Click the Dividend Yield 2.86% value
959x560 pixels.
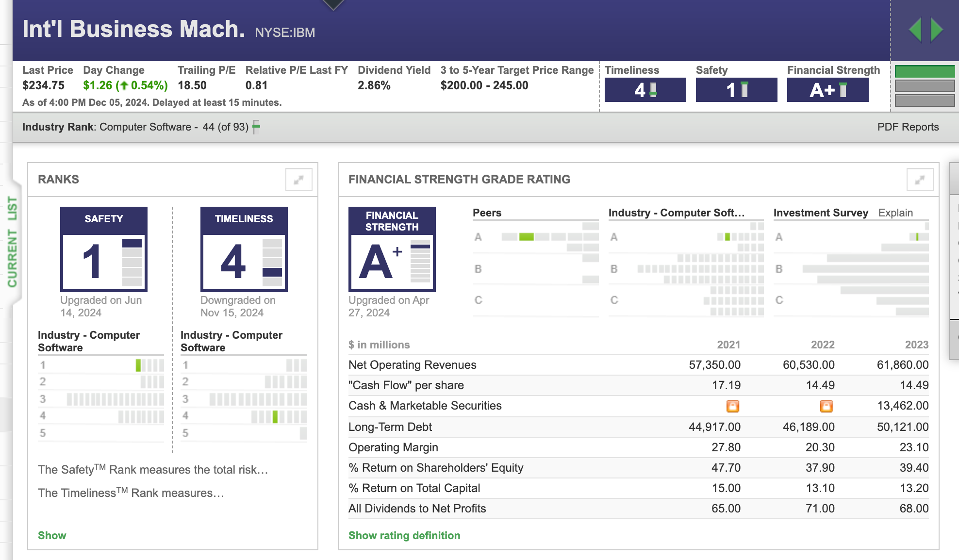pos(374,85)
